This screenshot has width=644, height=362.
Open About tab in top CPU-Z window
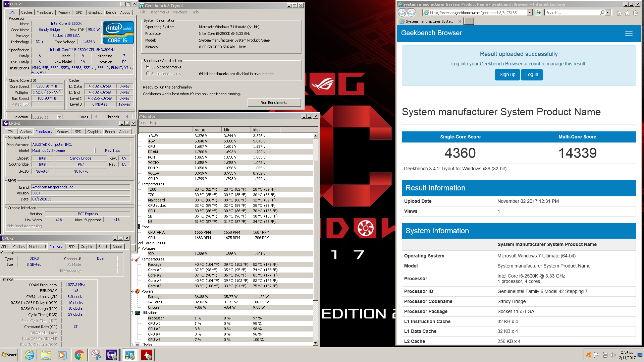pyautogui.click(x=125, y=12)
